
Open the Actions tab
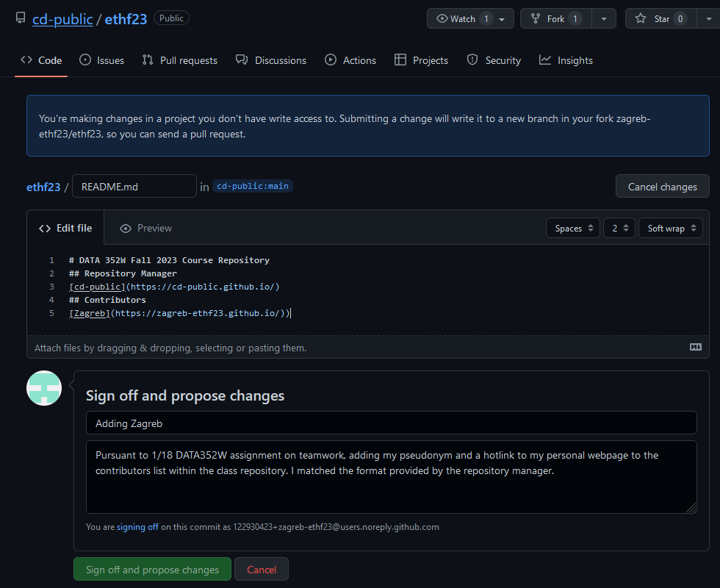350,60
